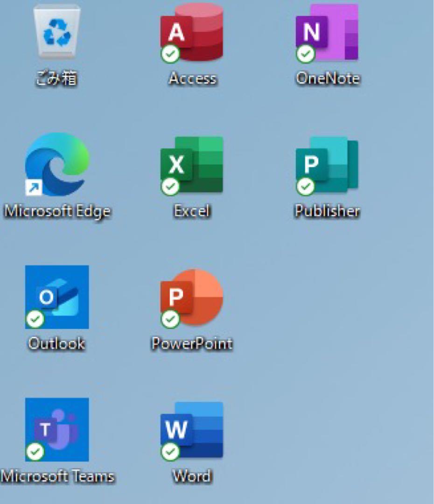The image size is (434, 504).
Task: Select the Access desktop icon
Action: 192,33
